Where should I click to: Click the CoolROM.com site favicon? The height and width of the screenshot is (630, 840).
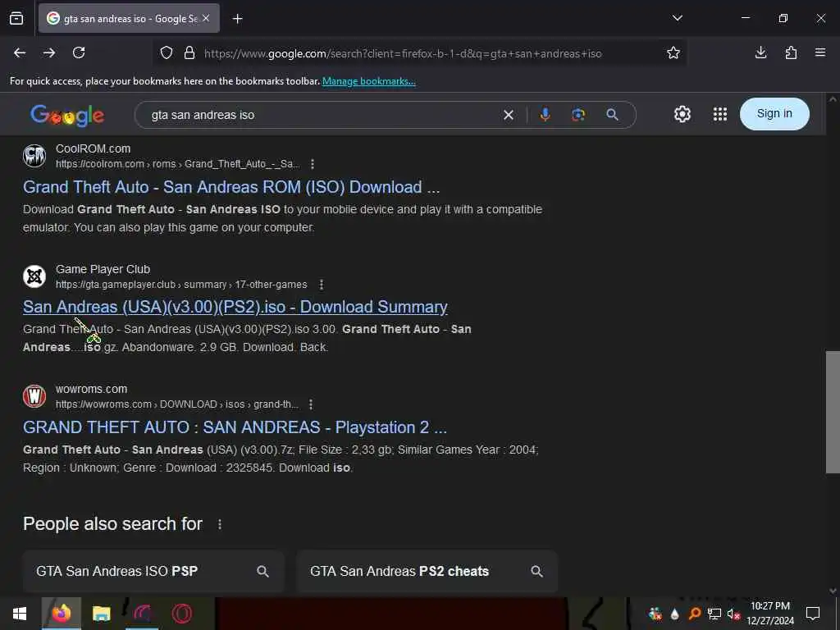34,156
